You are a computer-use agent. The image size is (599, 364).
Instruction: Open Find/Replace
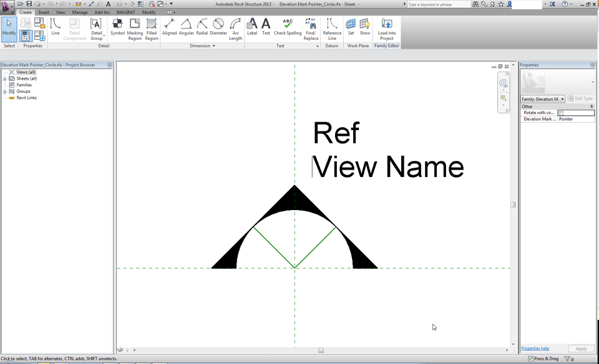(x=310, y=27)
